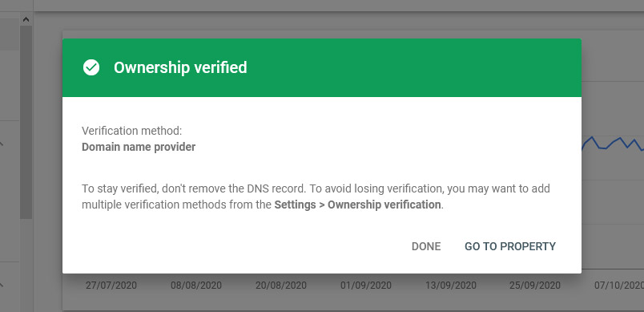Screen dimensions: 644x312
Task: Collapse the lower sidebar section chevron
Action: [2, 285]
